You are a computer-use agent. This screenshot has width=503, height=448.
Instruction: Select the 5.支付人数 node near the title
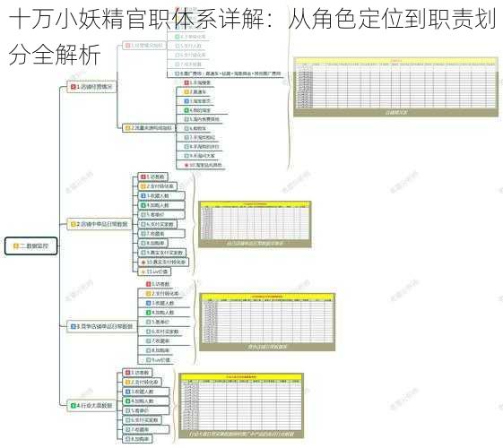click(188, 46)
